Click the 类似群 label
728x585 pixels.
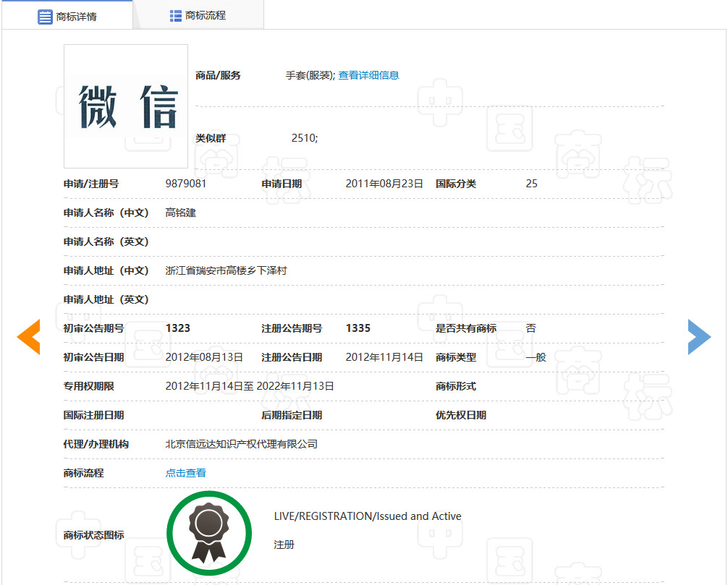coord(211,138)
